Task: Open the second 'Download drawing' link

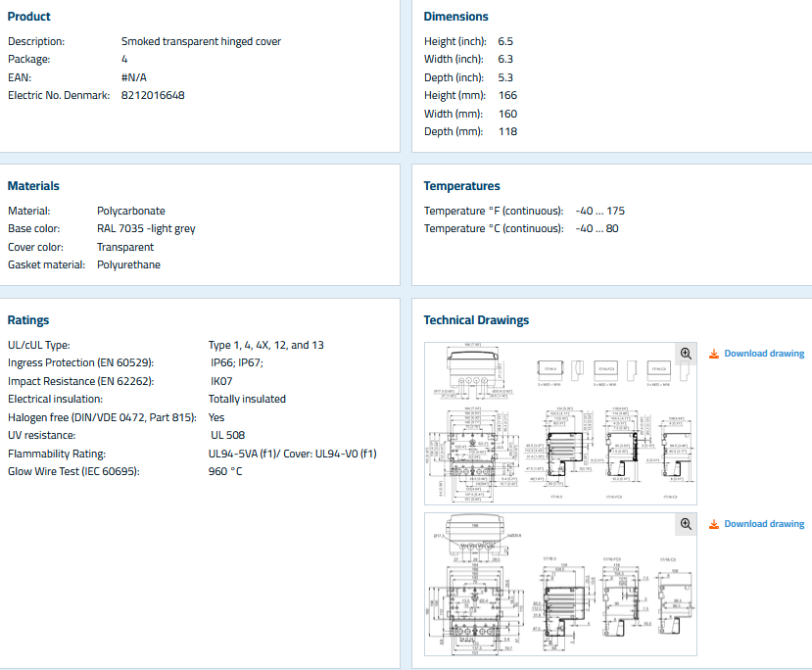Action: pos(764,524)
